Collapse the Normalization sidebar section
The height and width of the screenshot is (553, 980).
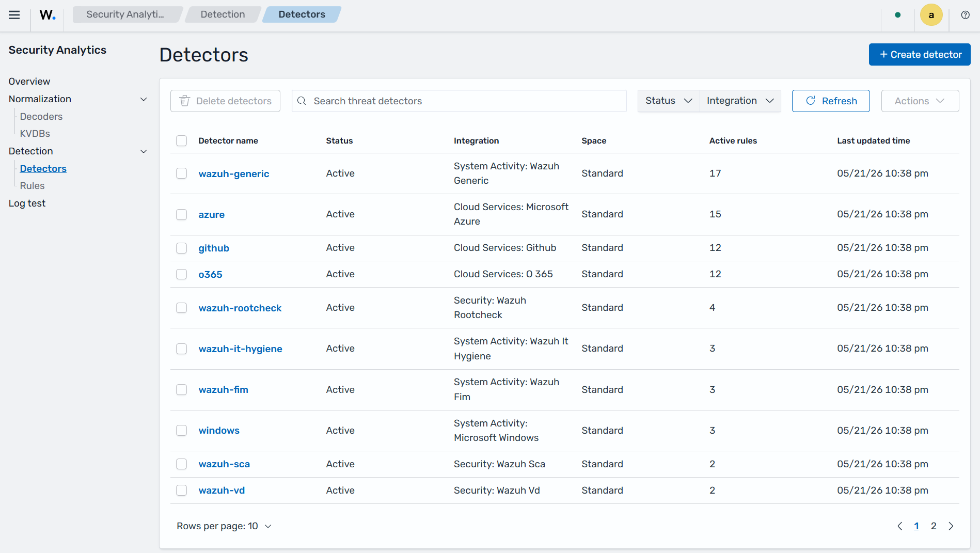click(x=144, y=99)
